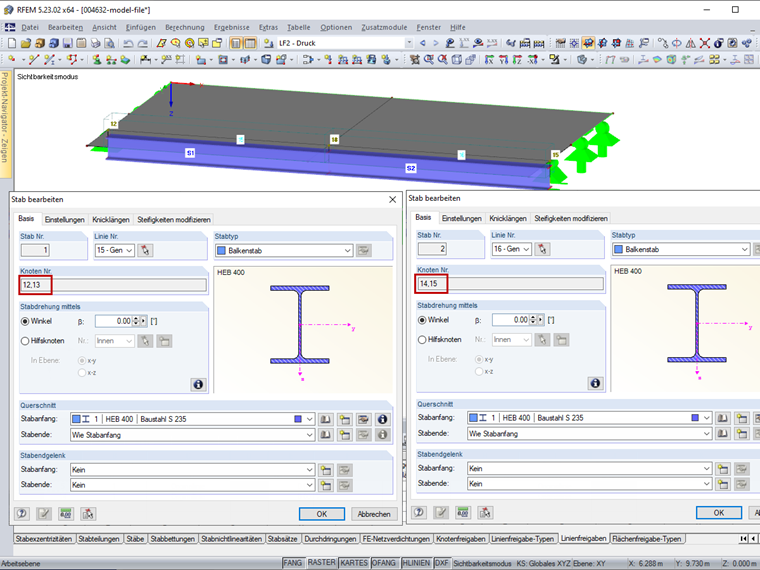This screenshot has width=760, height=570.
Task: Click edit comment icon in left dialog footer
Action: click(44, 514)
